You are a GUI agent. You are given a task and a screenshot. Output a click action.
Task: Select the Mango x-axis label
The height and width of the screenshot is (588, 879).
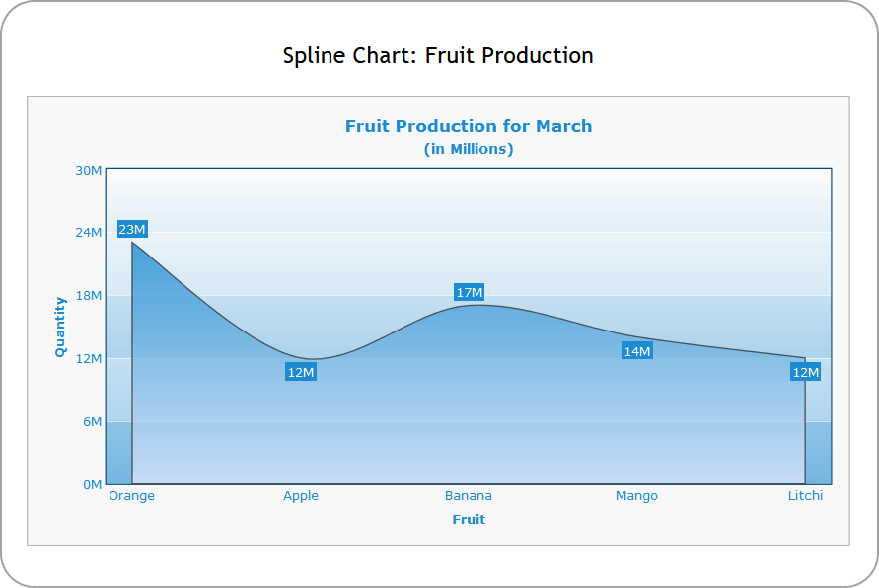[x=636, y=496]
